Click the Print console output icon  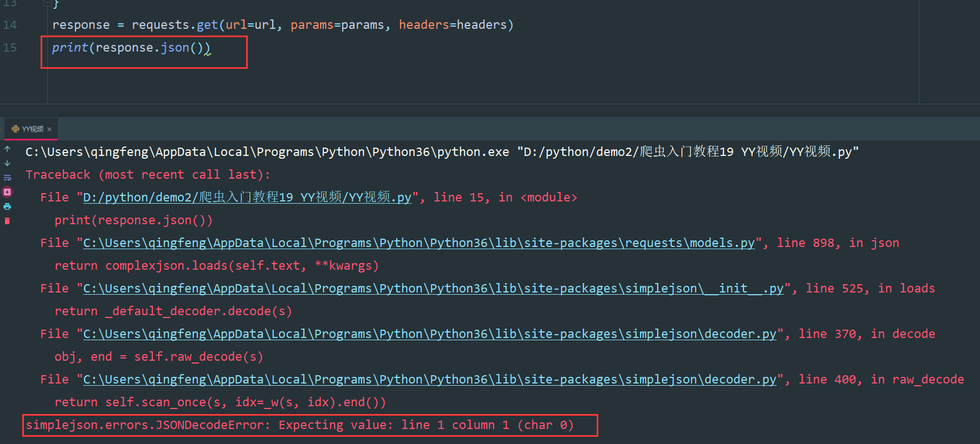(x=7, y=206)
